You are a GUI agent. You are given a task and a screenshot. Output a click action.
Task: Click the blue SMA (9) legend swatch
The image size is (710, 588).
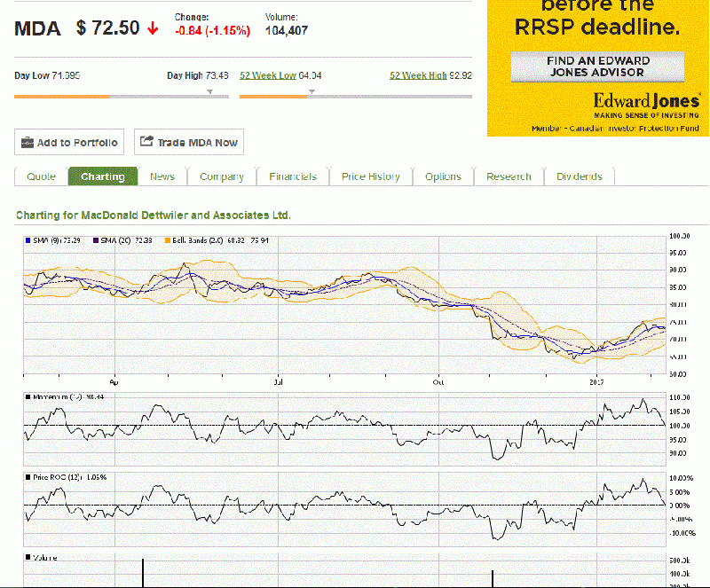28,240
